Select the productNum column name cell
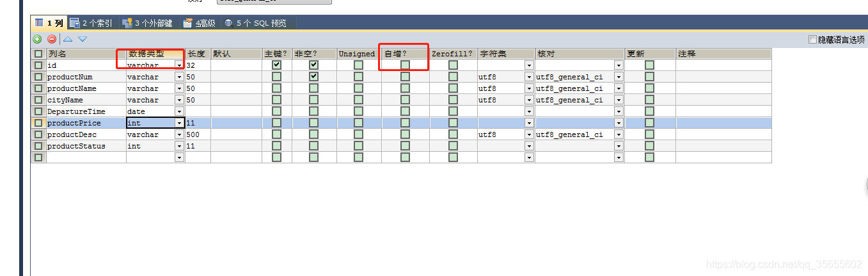The image size is (868, 276). pos(86,77)
